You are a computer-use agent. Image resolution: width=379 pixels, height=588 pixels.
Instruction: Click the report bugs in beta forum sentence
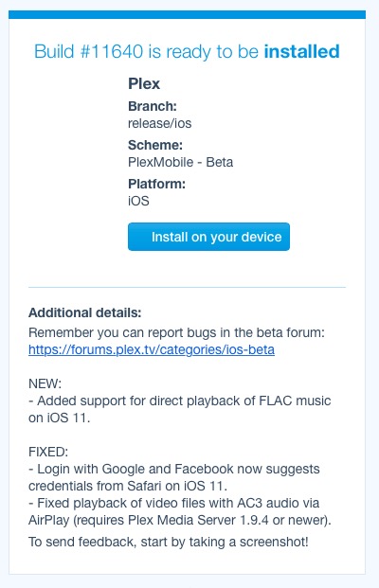pyautogui.click(x=176, y=332)
